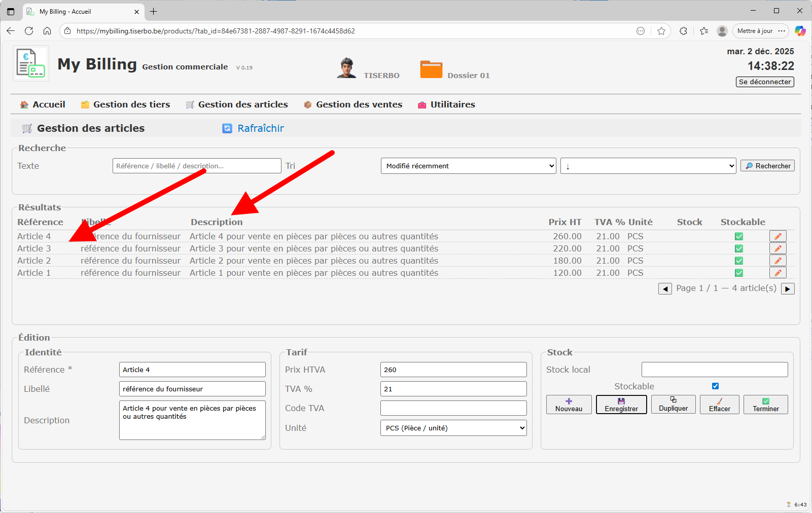Click the next page arrow in Résultats
The height and width of the screenshot is (513, 812).
coord(787,288)
